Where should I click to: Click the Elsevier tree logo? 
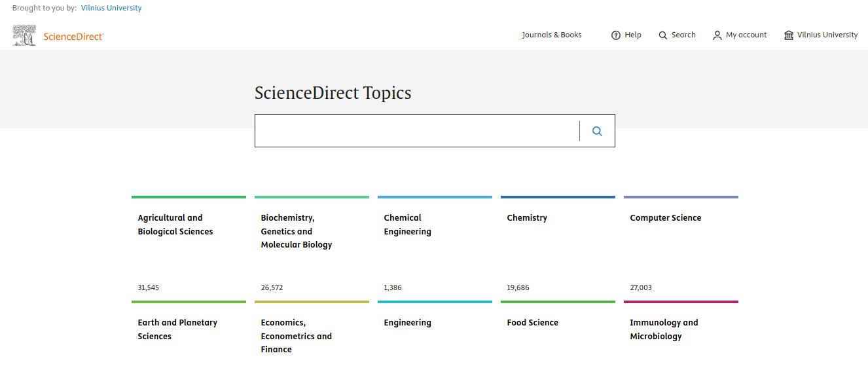tap(24, 35)
